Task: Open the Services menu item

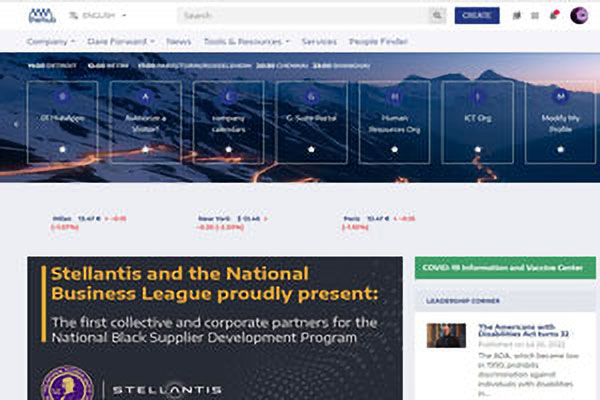Action: tap(319, 41)
